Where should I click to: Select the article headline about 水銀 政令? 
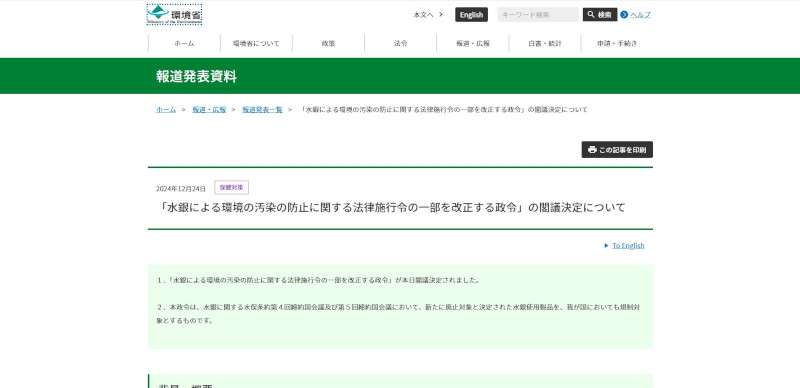point(391,208)
